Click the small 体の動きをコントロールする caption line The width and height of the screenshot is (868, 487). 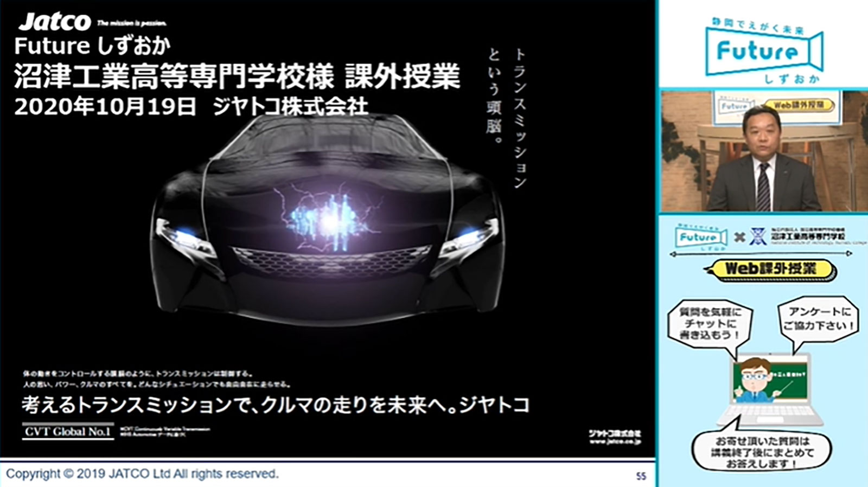click(138, 374)
